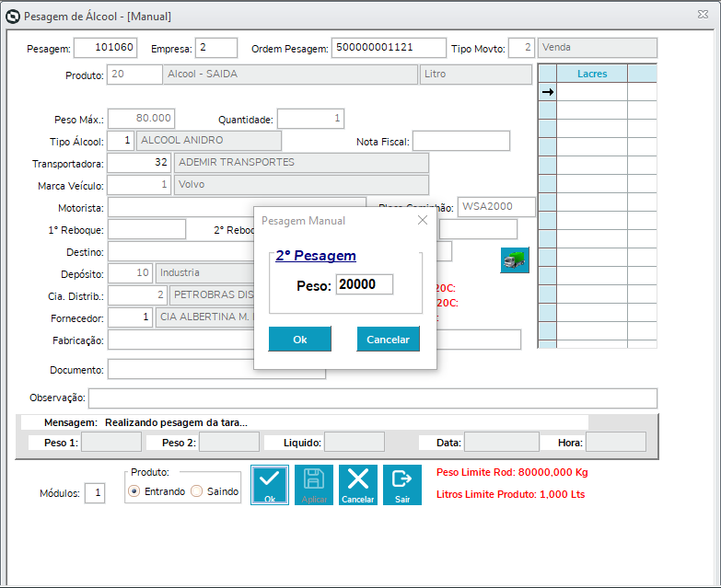Click the Cia. Distrib. code field
721x588 pixels.
pyautogui.click(x=137, y=295)
